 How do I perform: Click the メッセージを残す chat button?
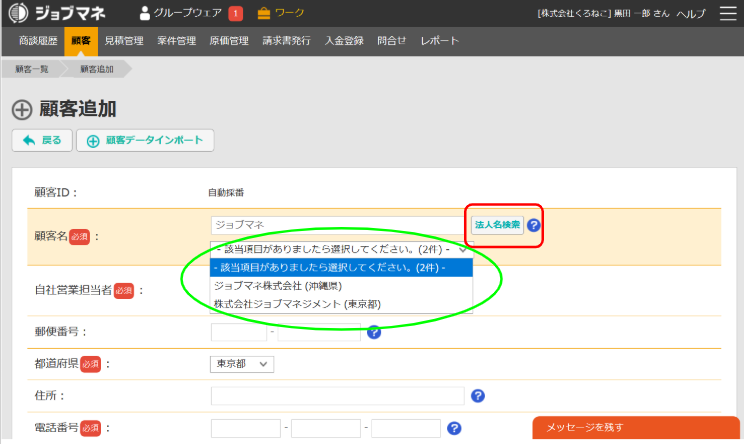tap(636, 428)
